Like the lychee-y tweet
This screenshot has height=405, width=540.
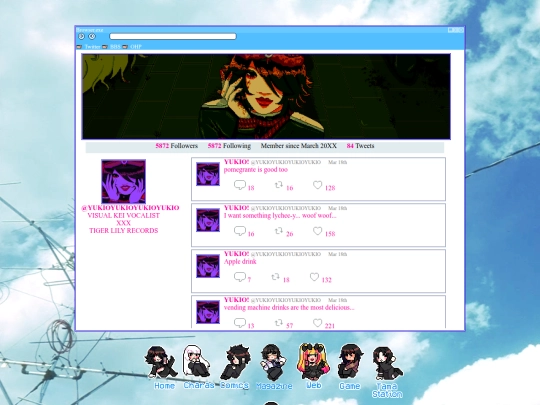[x=317, y=231]
